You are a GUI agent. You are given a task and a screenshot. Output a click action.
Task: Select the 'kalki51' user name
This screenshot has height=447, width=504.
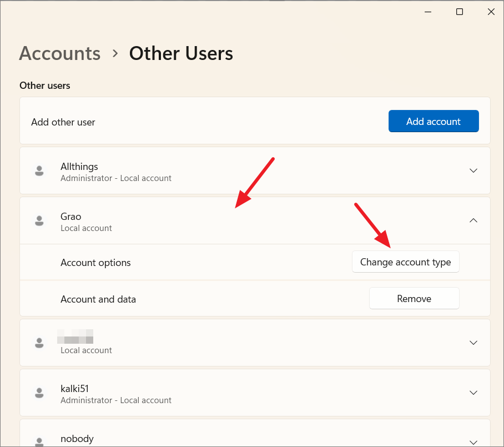tap(74, 389)
